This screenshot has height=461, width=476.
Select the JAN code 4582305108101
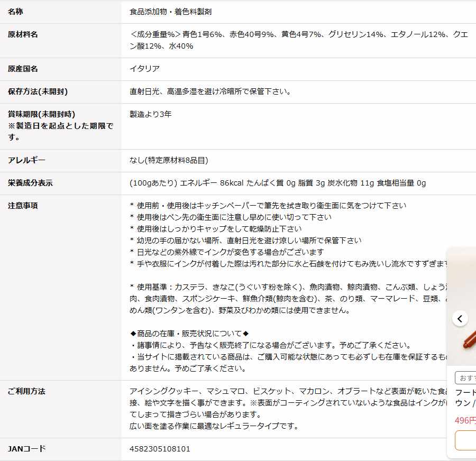click(x=160, y=449)
